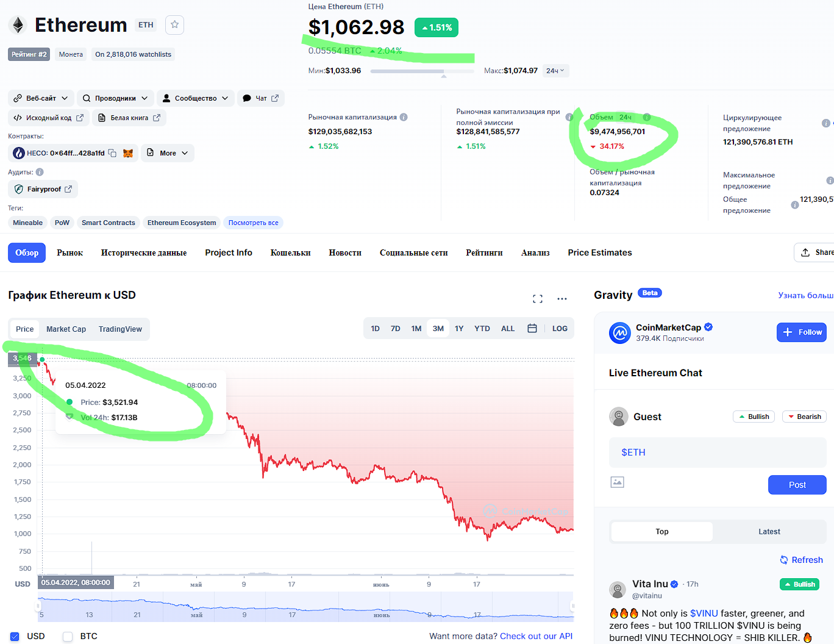This screenshot has width=834, height=644.
Task: Click the MetaMask fox icon
Action: [128, 153]
